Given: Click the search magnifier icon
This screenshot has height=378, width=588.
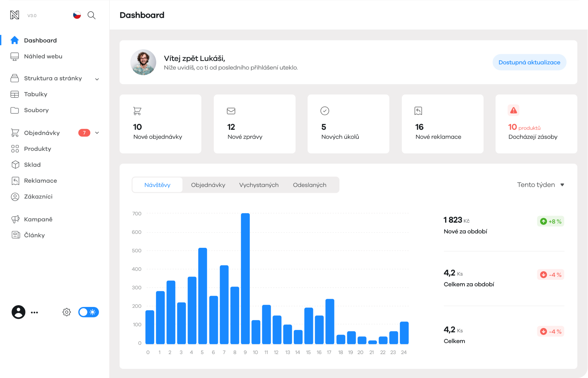Looking at the screenshot, I should [x=91, y=15].
